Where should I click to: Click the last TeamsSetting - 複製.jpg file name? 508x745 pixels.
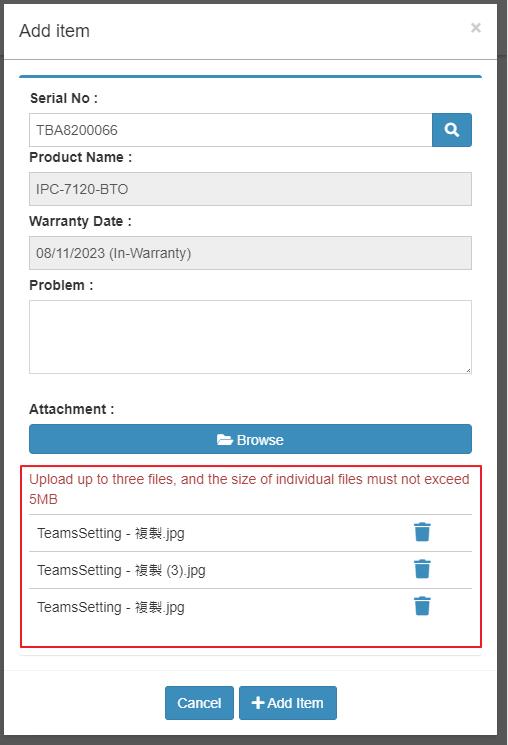111,607
